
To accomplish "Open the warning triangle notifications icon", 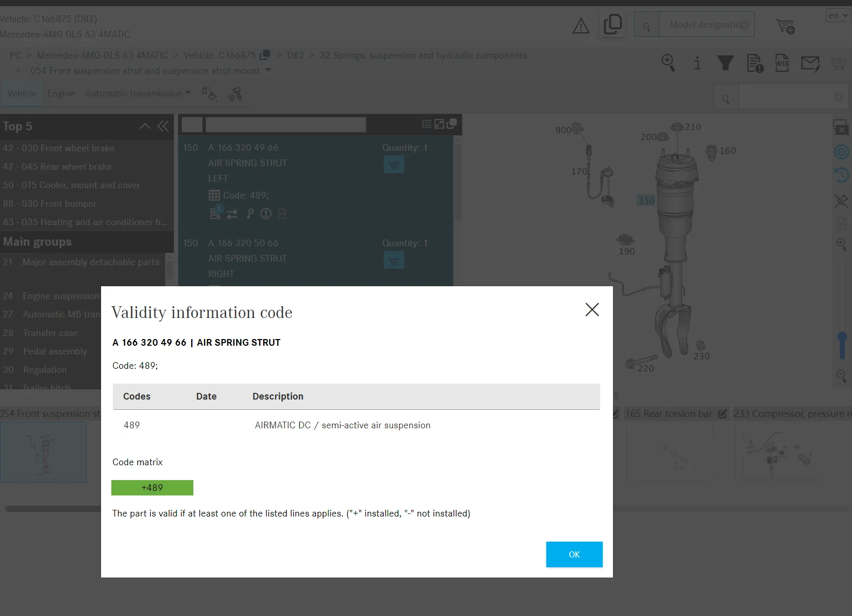I will 581,25.
